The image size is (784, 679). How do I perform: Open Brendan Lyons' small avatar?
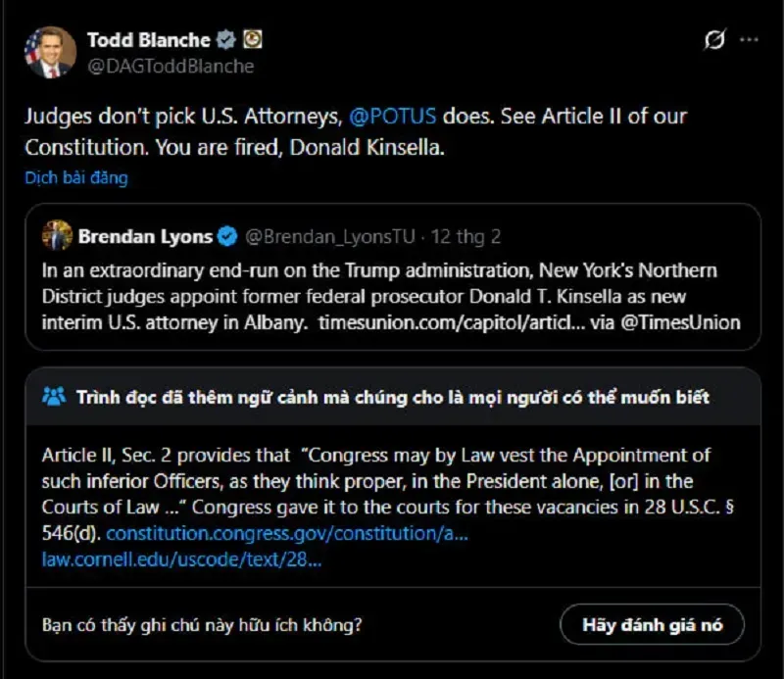point(56,236)
